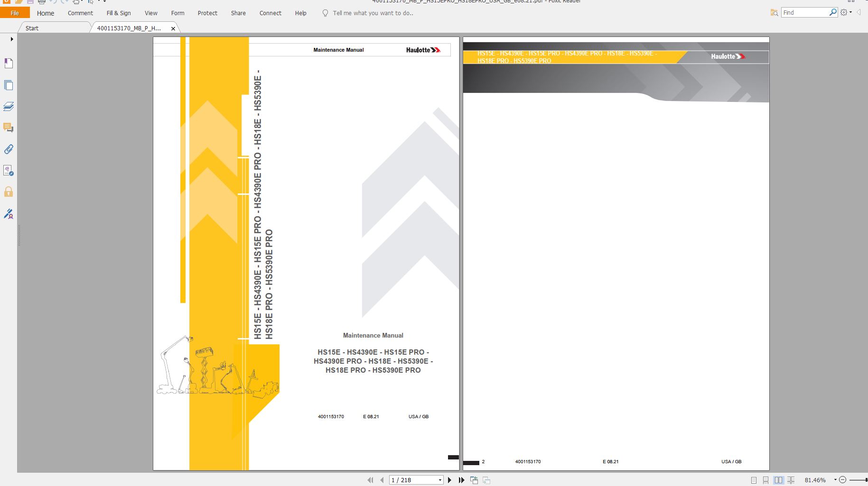Open the page number dropdown
868x486 pixels.
pyautogui.click(x=440, y=480)
